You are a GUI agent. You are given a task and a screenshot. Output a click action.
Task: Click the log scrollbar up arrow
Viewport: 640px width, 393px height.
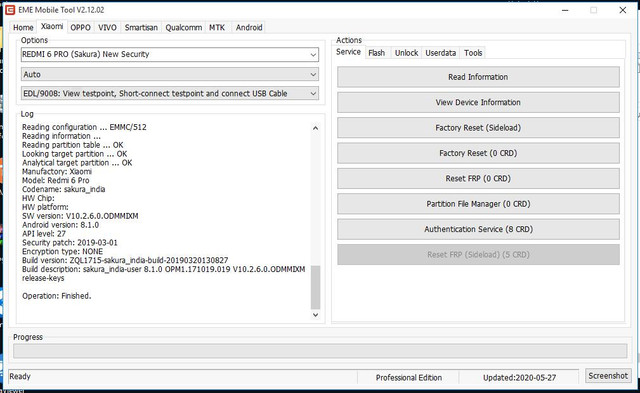[x=315, y=128]
